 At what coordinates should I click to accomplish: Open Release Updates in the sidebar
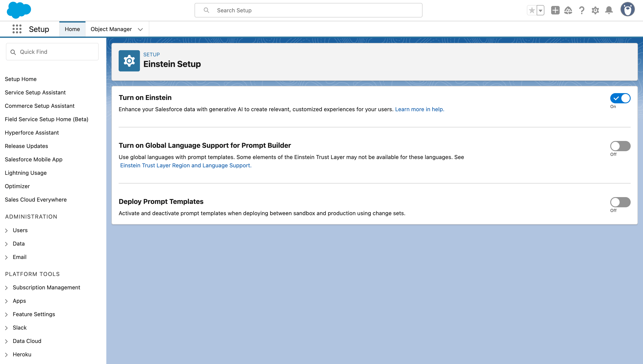coord(26,146)
